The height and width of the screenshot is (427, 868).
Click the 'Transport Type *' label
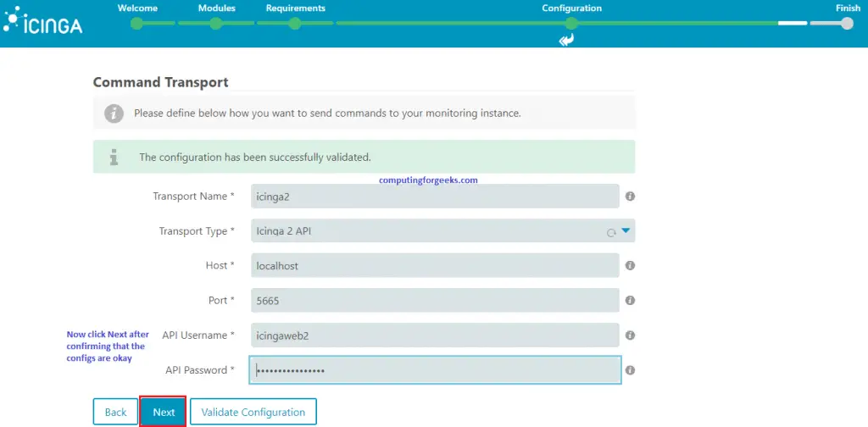coord(197,231)
